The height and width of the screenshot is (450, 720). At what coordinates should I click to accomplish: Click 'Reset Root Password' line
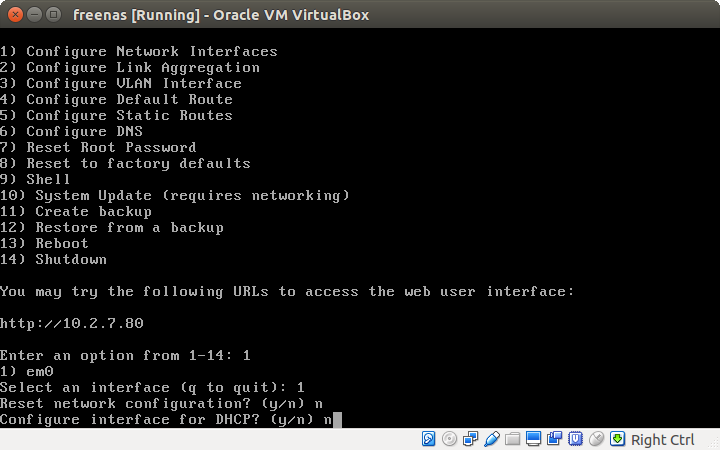point(98,148)
